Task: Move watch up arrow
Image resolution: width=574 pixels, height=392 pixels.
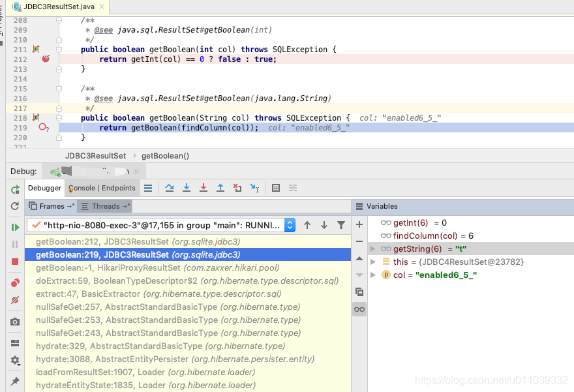Action: click(359, 258)
